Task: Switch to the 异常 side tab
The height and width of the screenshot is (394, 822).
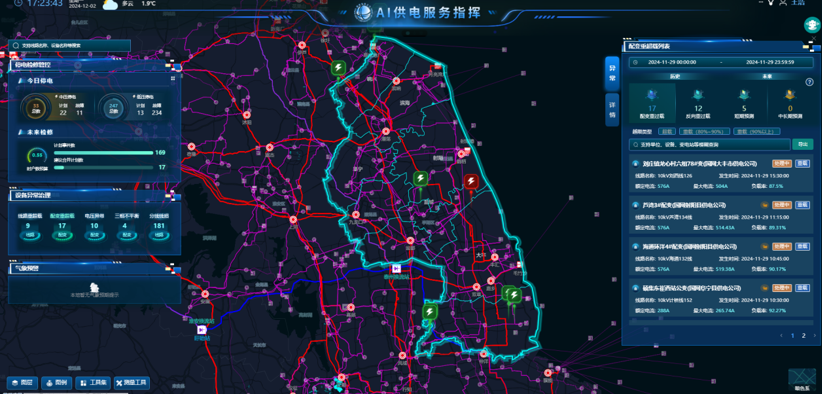Action: coord(611,74)
